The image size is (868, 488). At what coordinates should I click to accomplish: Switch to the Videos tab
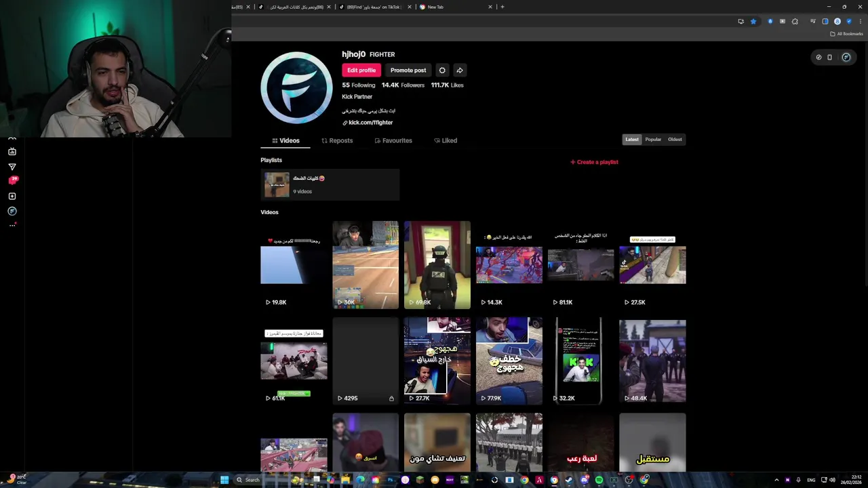(x=285, y=140)
